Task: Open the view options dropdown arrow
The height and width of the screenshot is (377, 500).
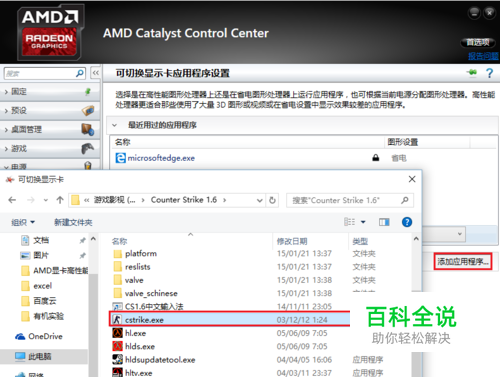Action: [363, 222]
